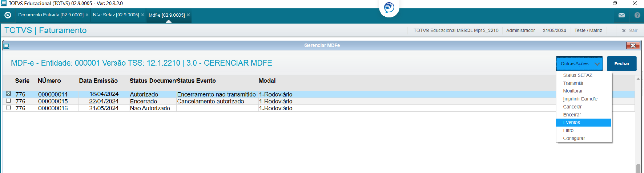
Task: Uncheck the checkbox for MDF-e 000000014
Action: tap(8, 94)
